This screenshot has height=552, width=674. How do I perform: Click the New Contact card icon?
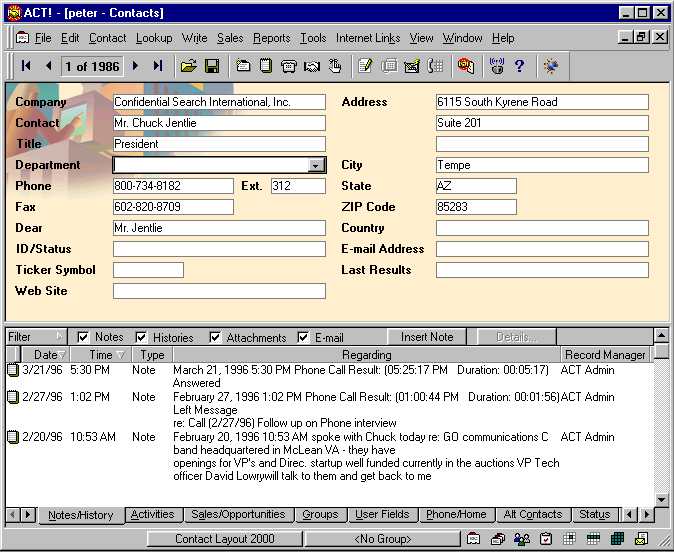[x=243, y=66]
